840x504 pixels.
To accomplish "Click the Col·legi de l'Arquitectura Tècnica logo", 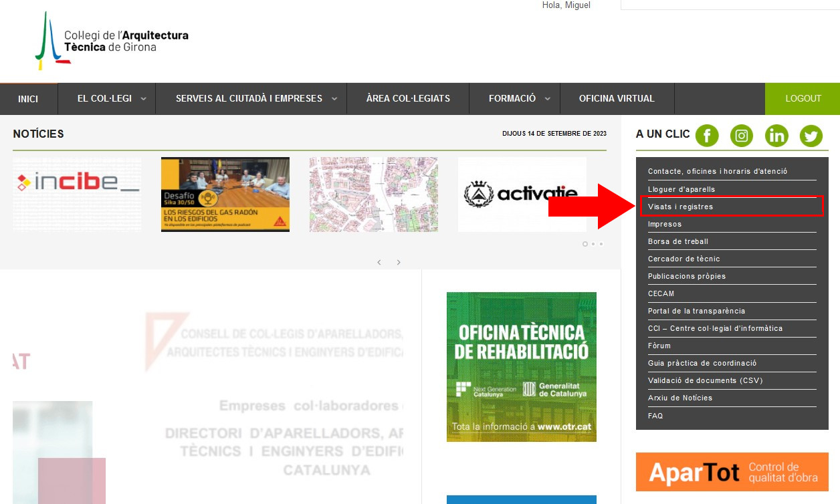I will (112, 41).
